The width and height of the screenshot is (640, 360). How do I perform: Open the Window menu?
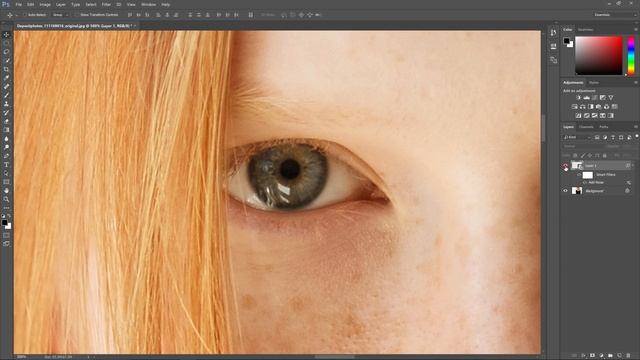(148, 4)
